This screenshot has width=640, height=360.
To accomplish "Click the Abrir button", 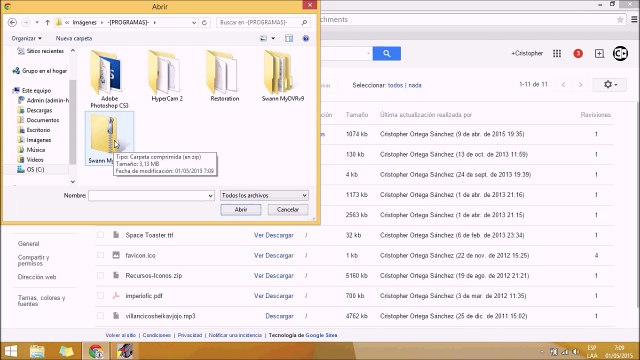I will tap(241, 210).
